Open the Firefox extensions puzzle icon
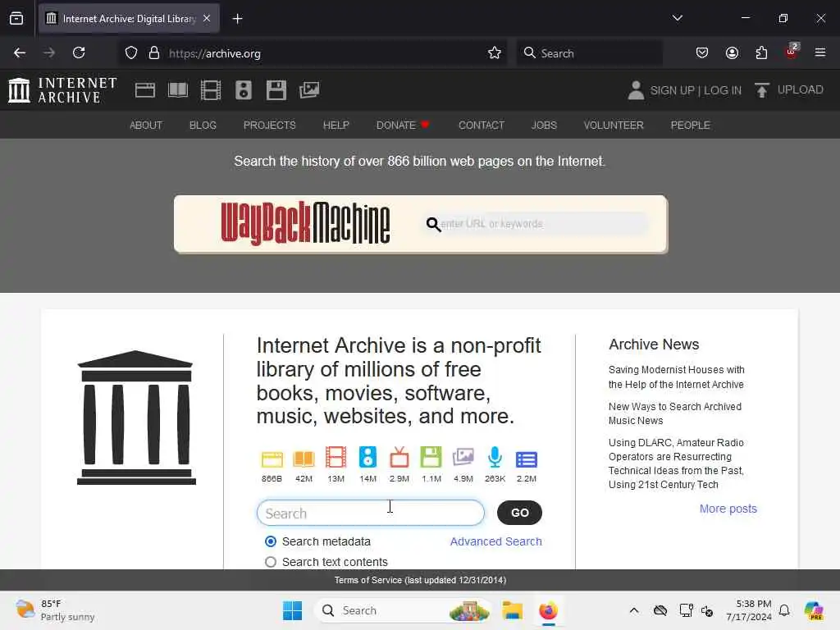 pos(761,52)
